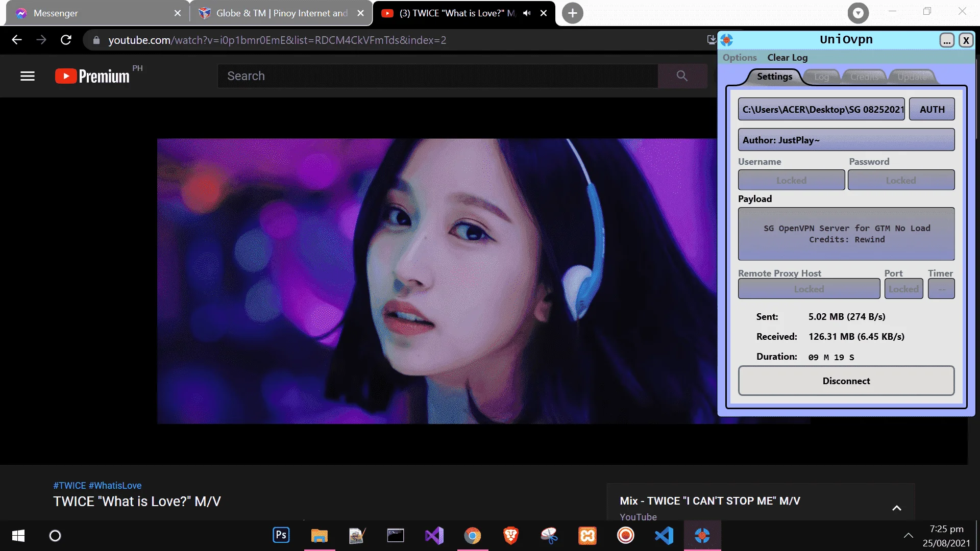The width and height of the screenshot is (980, 551).
Task: Open Visual Studio from the taskbar
Action: (434, 536)
